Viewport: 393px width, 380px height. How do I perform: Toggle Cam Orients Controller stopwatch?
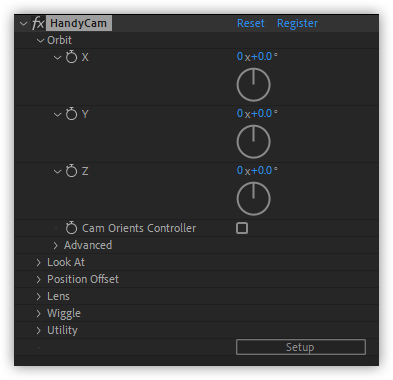(x=71, y=228)
